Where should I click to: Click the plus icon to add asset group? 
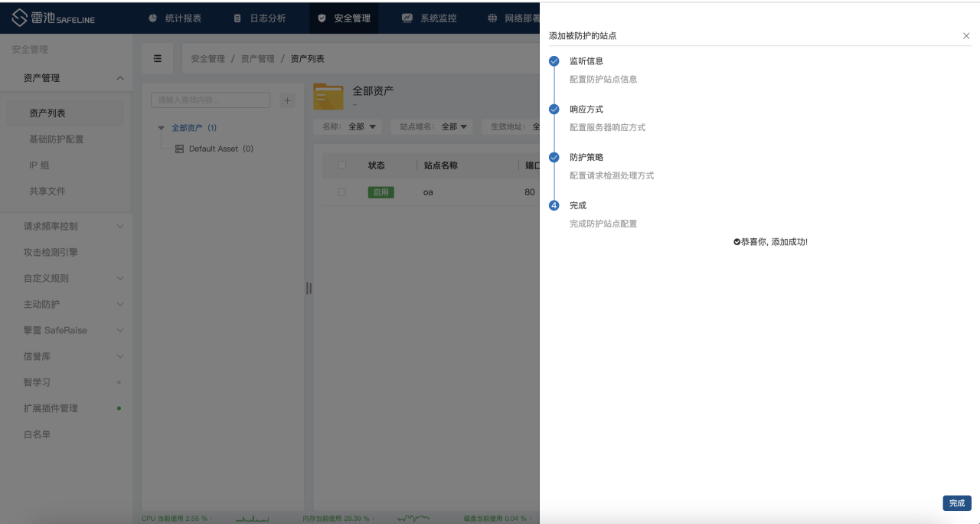click(x=287, y=100)
